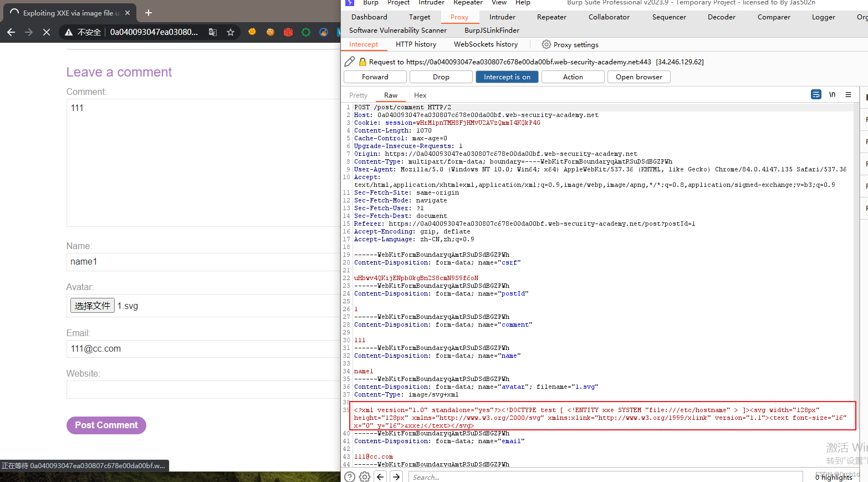Open the Logger tab
Viewport: 868px width, 482px height.
click(824, 17)
